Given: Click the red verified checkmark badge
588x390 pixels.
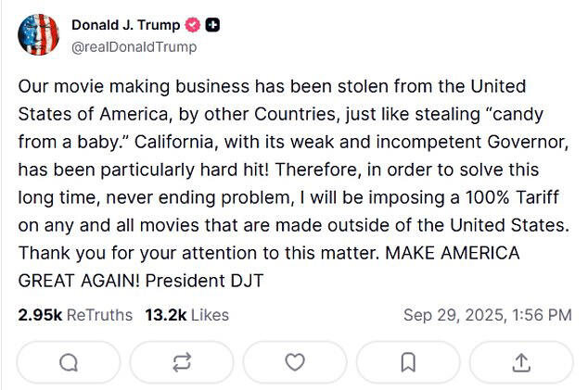Looking at the screenshot, I should point(193,25).
